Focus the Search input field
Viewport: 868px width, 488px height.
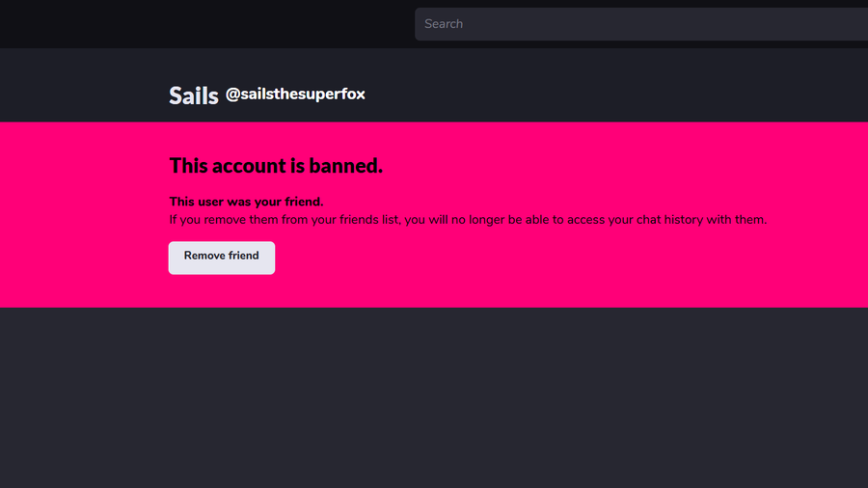pyautogui.click(x=641, y=24)
